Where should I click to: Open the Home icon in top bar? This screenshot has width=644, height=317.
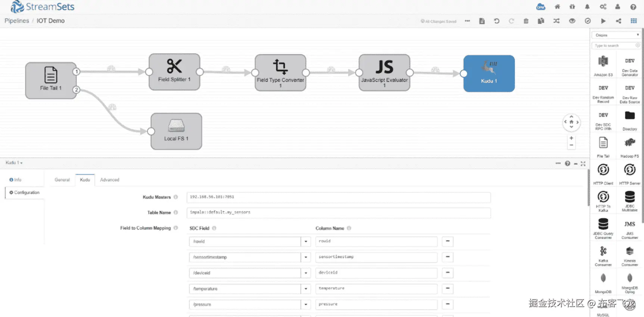point(557,7)
